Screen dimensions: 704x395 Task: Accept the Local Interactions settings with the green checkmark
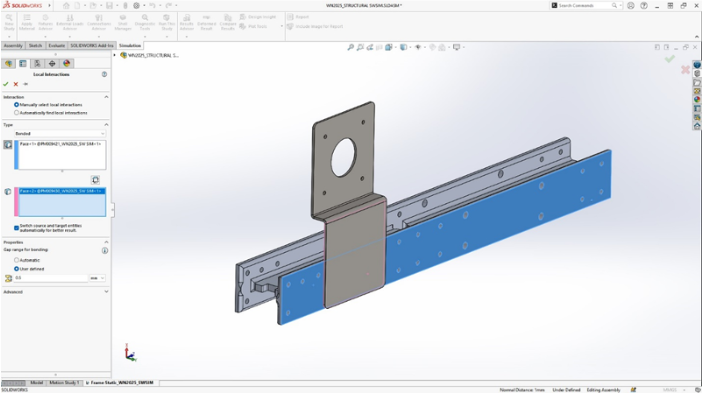(x=5, y=84)
